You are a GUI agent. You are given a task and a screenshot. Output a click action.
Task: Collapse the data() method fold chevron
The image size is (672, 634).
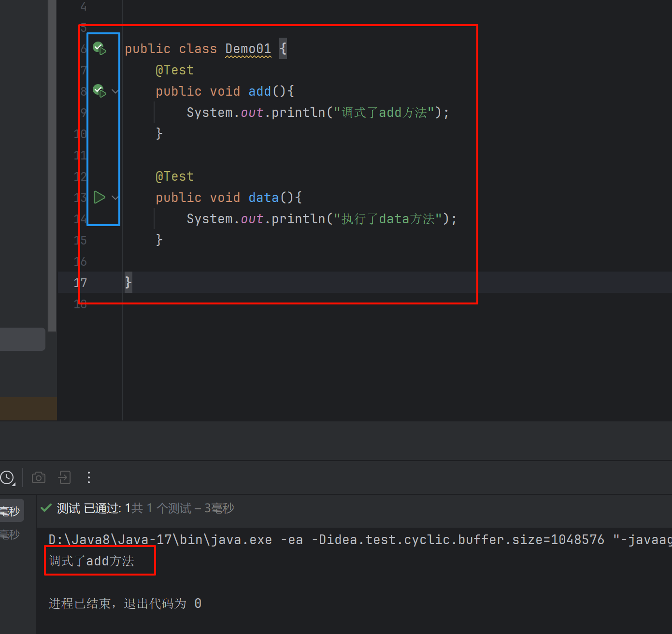pyautogui.click(x=115, y=197)
